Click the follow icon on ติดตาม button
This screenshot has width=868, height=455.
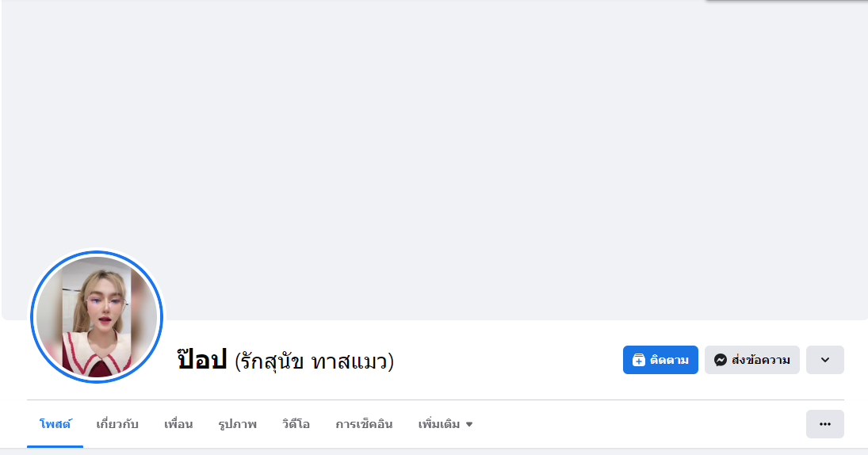coord(639,360)
